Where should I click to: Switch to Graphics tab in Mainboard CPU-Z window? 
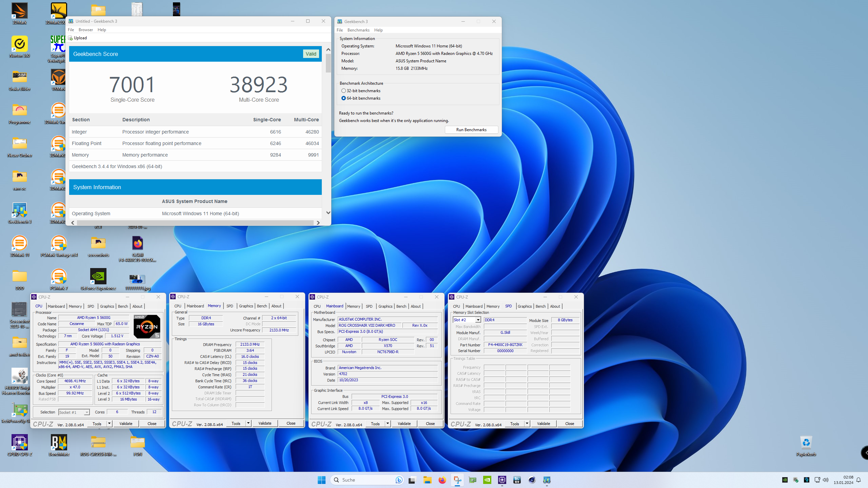tap(385, 306)
